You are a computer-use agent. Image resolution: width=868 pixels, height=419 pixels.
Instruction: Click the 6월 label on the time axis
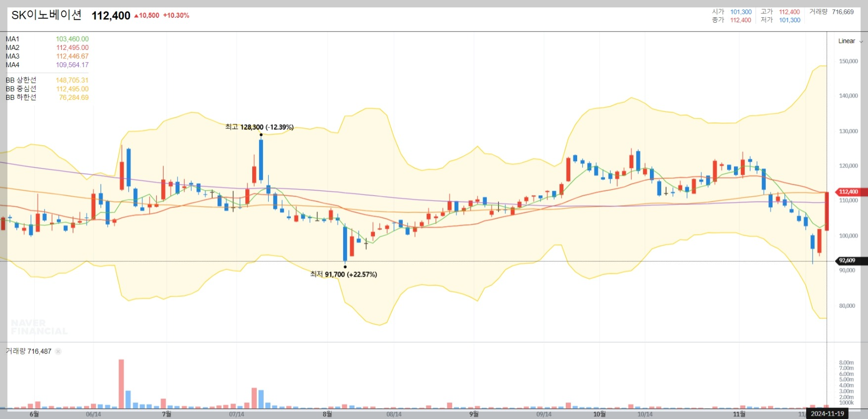pyautogui.click(x=34, y=414)
